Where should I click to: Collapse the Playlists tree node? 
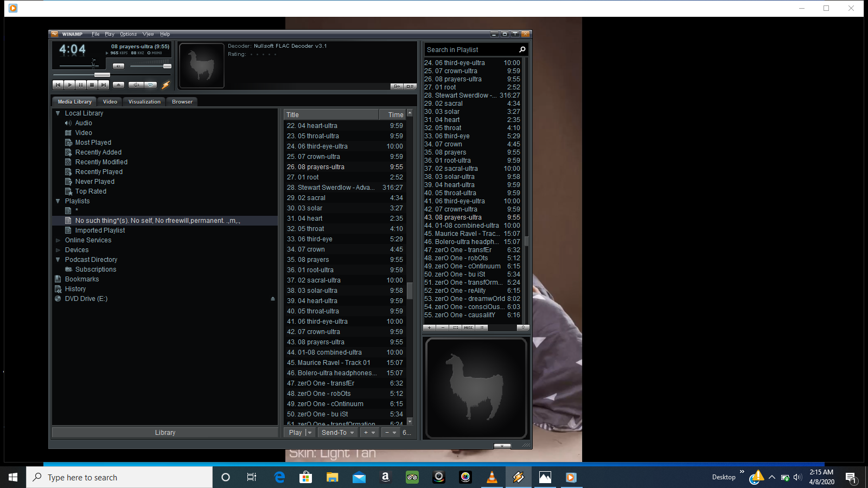coord(58,201)
